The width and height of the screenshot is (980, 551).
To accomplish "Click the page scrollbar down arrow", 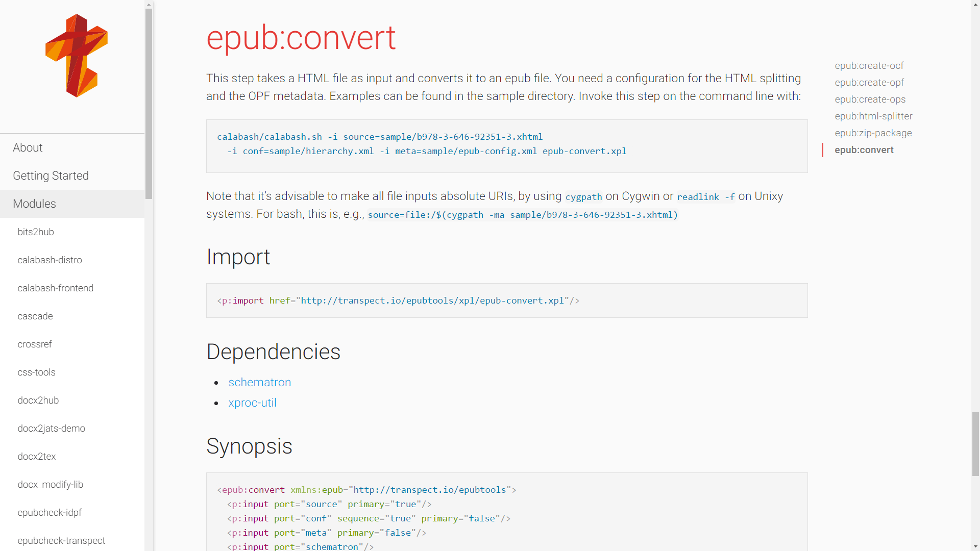I will pyautogui.click(x=975, y=546).
